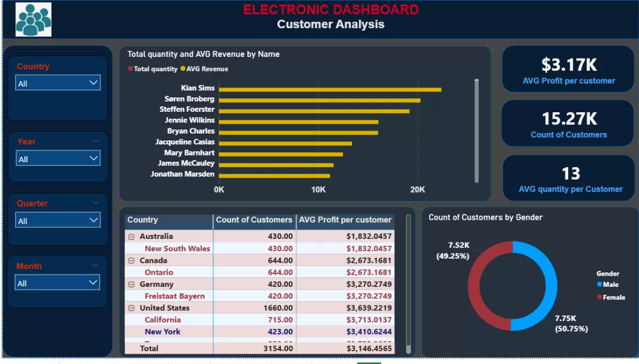Select the New York row

click(260, 332)
